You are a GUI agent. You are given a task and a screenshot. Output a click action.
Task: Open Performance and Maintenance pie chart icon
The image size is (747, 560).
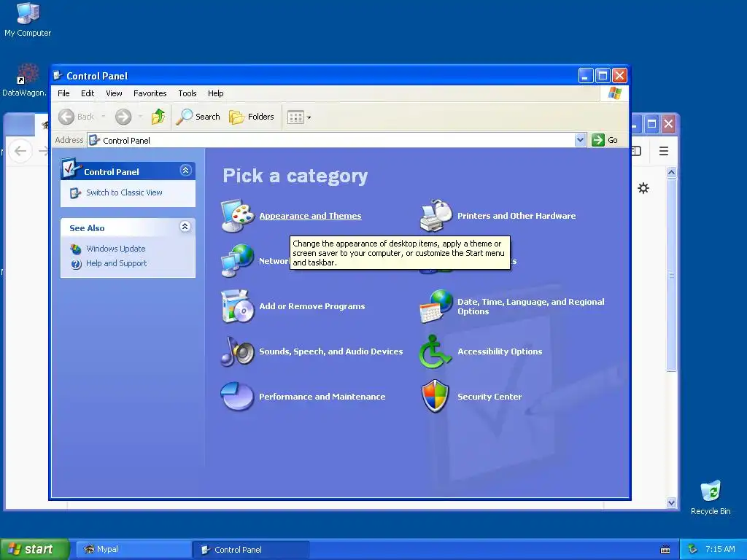237,396
